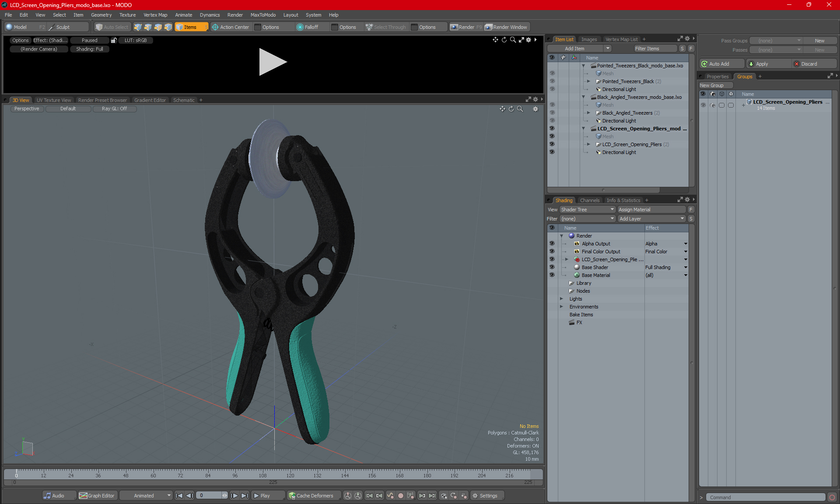Open the Animated keying dropdown
This screenshot has height=504, width=840.
coord(146,496)
